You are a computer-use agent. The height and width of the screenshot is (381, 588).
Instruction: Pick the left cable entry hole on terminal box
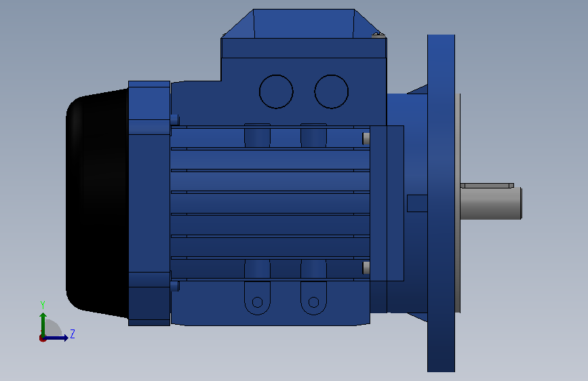pos(276,92)
